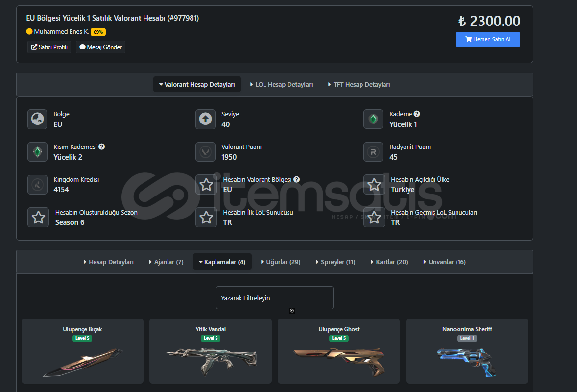Click the Kısım Kademesi rank icon
Image resolution: width=577 pixels, height=392 pixels.
37,151
